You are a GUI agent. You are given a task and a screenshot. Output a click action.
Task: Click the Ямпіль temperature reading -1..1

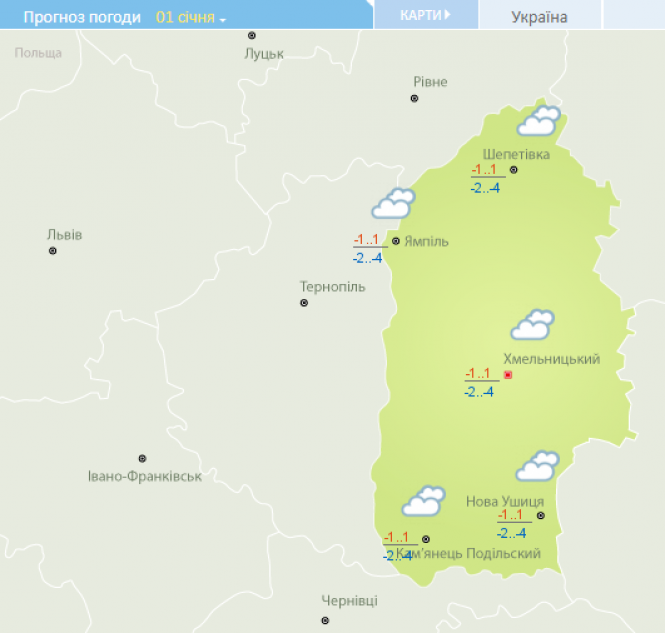pos(366,240)
